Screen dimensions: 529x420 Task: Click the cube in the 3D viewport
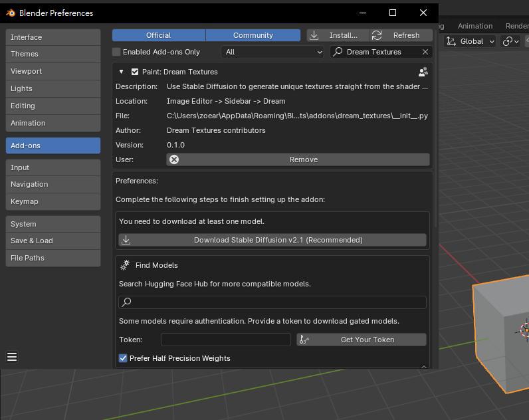(x=502, y=334)
